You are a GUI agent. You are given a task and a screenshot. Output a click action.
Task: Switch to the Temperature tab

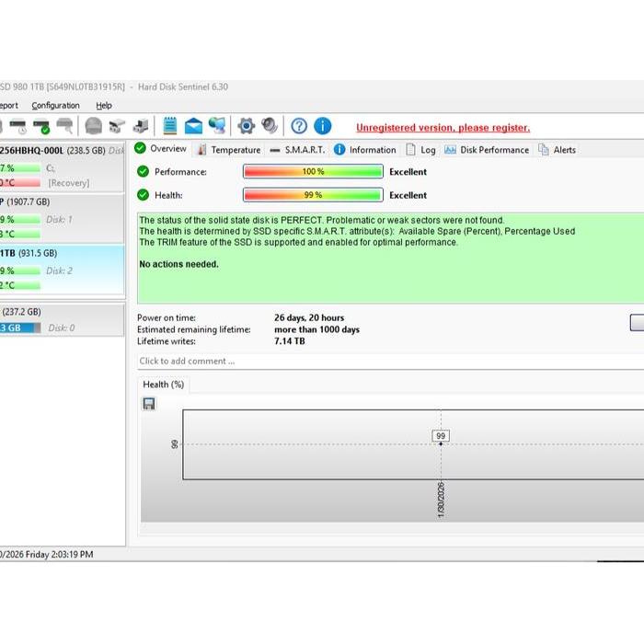coord(228,150)
